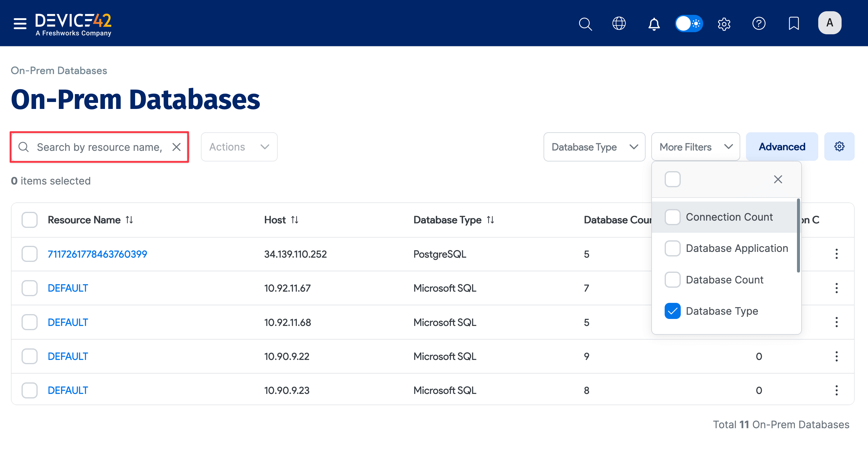Open the kebab menu on the PostgreSQL row
Image resolution: width=868 pixels, height=454 pixels.
837,254
